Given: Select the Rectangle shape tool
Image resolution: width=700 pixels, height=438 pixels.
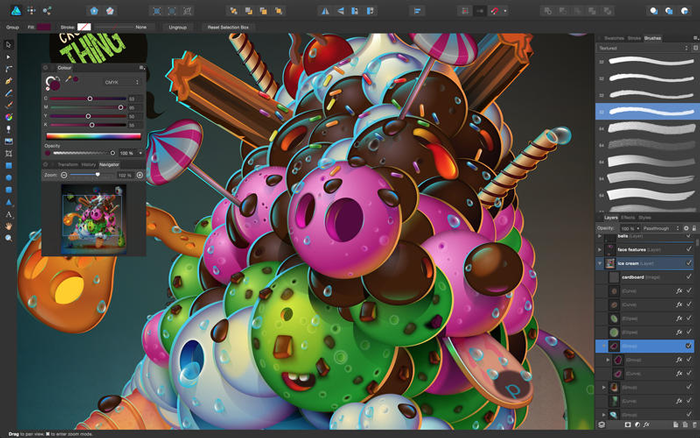Looking at the screenshot, I should click(x=8, y=166).
